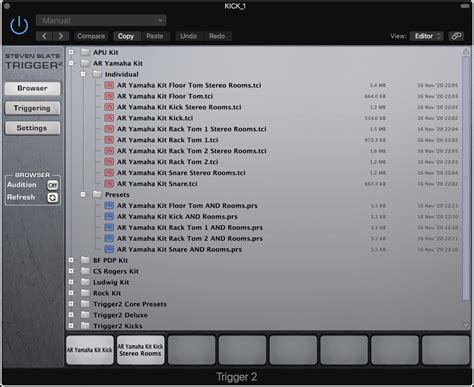Expand the APU Kit folder
The height and width of the screenshot is (387, 474).
(x=71, y=52)
